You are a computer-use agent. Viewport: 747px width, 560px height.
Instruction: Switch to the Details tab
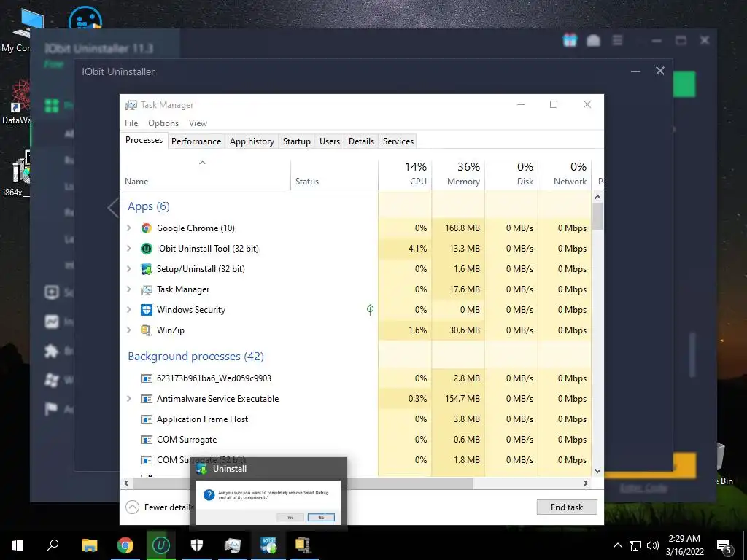362,141
